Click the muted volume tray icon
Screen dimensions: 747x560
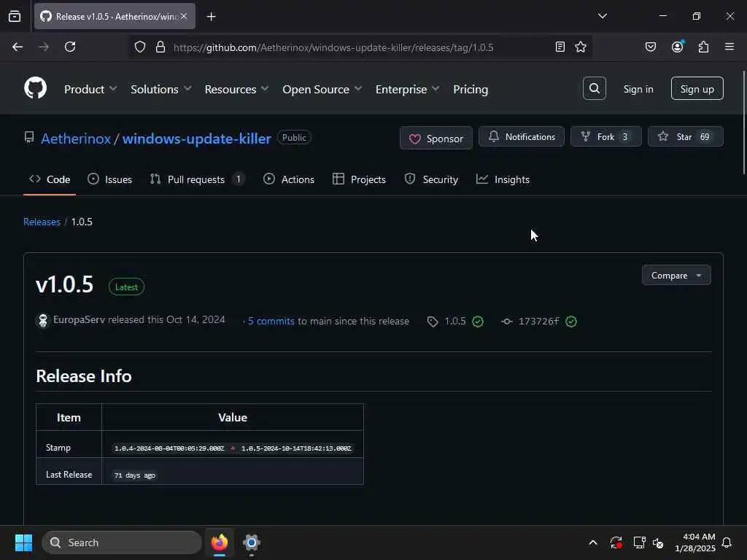tap(659, 542)
